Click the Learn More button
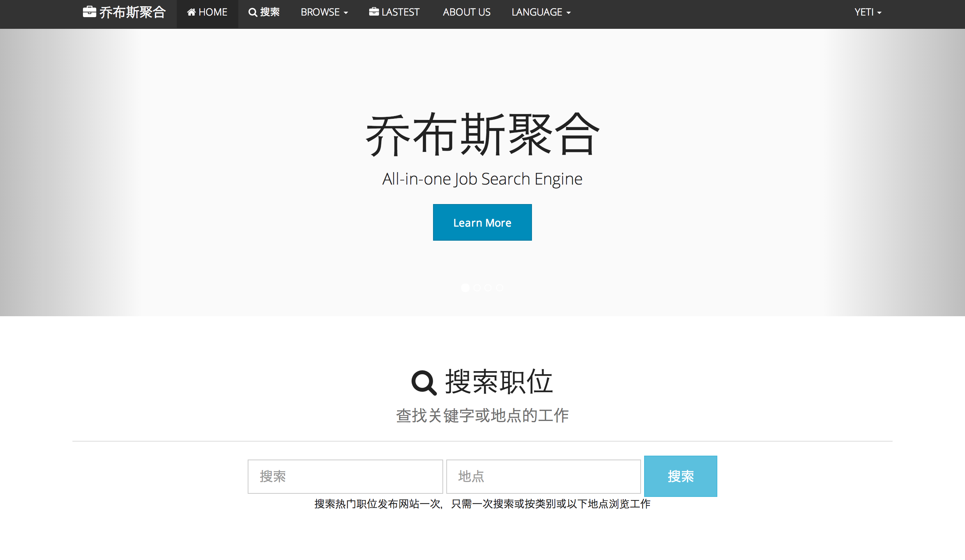The image size is (965, 560). [x=482, y=222]
